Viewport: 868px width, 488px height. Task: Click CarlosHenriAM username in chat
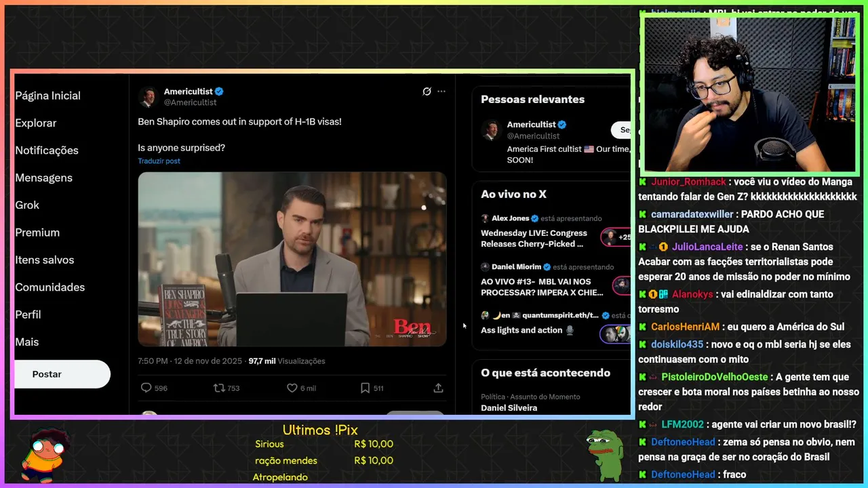[685, 327]
